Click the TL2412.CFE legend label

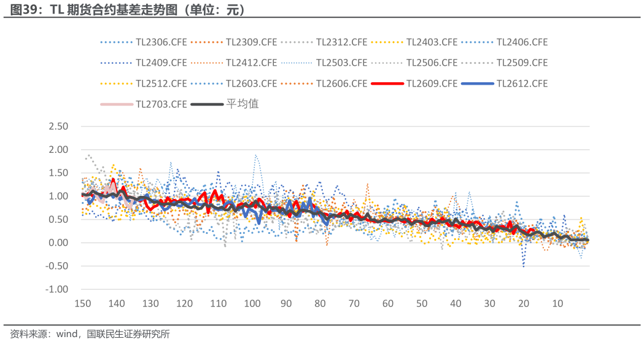tap(251, 63)
